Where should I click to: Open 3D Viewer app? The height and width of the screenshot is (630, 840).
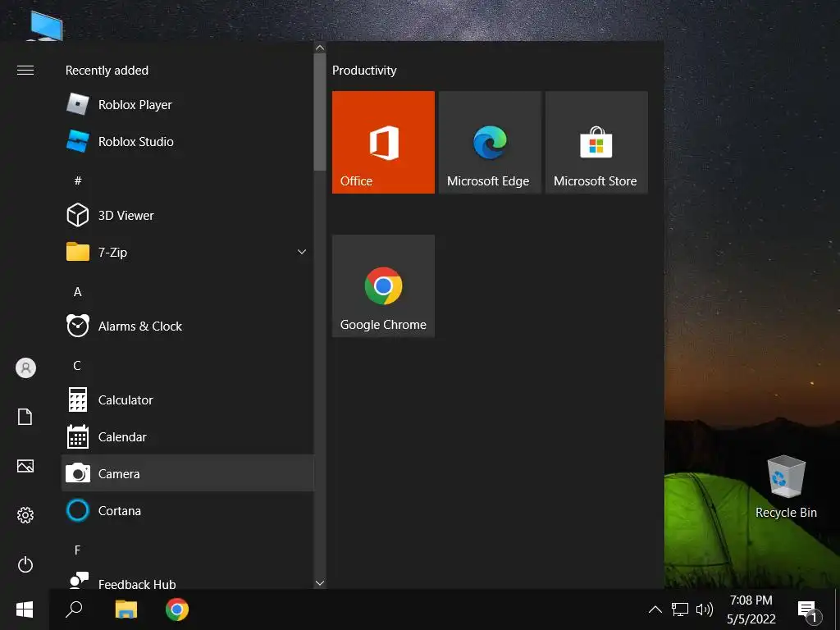pyautogui.click(x=188, y=216)
